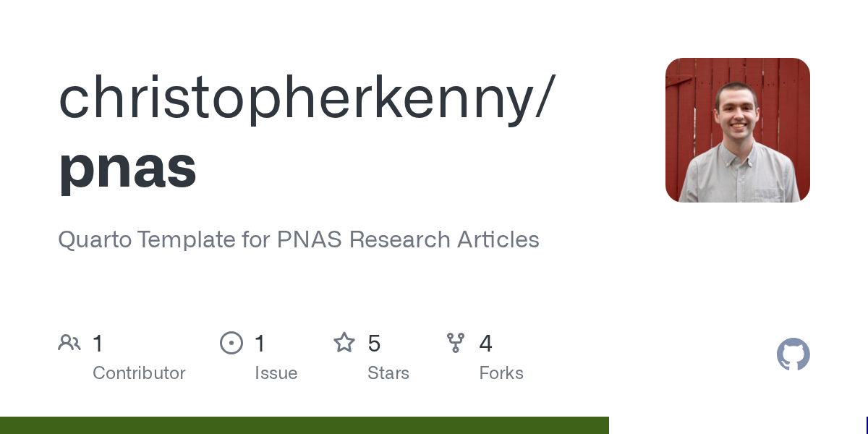Click the contributor count number above Contributor
The height and width of the screenshot is (434, 868).
(98, 344)
